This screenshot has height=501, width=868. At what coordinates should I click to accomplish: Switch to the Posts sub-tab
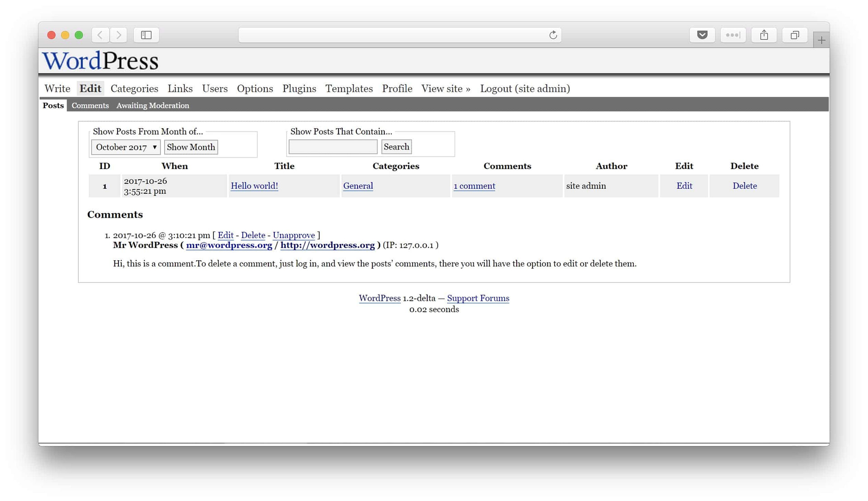click(x=53, y=105)
